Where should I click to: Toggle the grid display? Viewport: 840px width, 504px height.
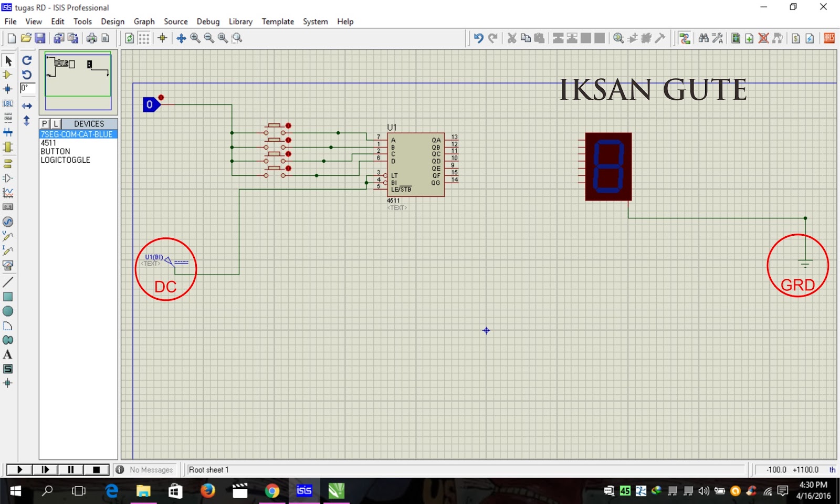[143, 38]
